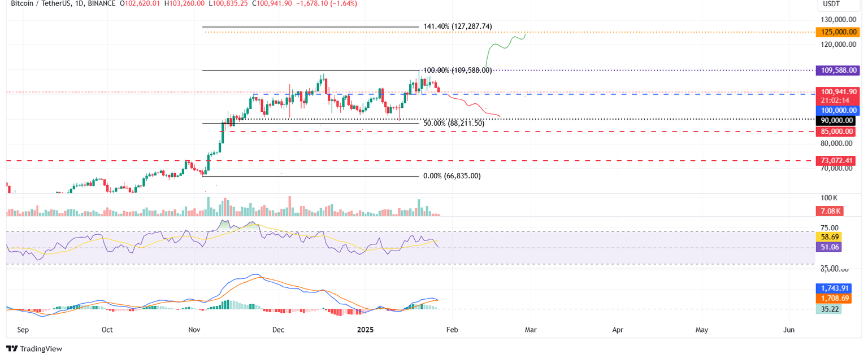The width and height of the screenshot is (868, 359).
Task: Click Apr on the time axis
Action: click(617, 329)
